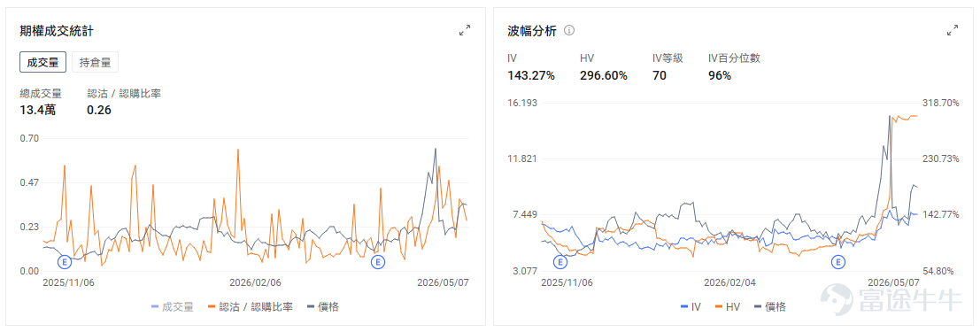This screenshot has height=332, width=980.
Task: Toggle the IV legend series
Action: [x=690, y=307]
